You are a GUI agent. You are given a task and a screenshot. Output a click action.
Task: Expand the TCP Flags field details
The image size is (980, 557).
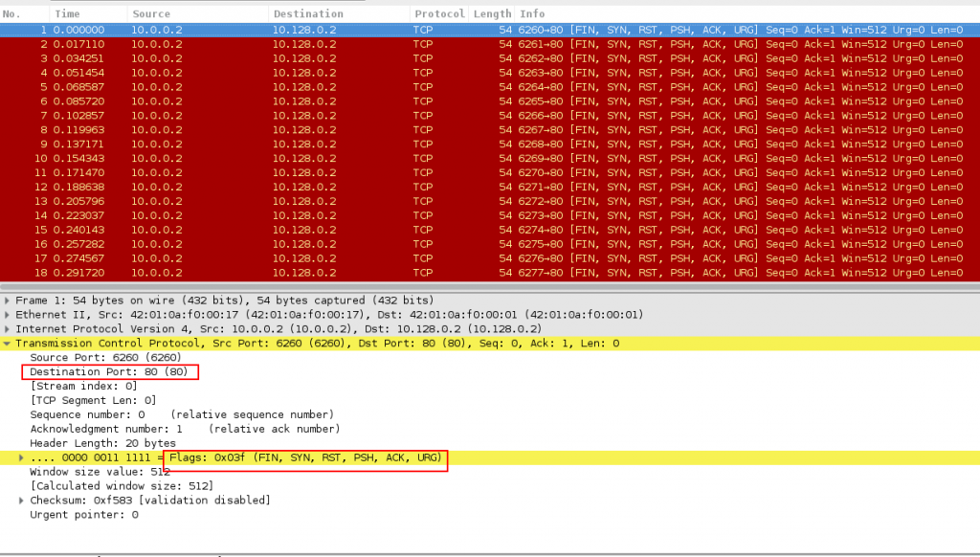21,457
